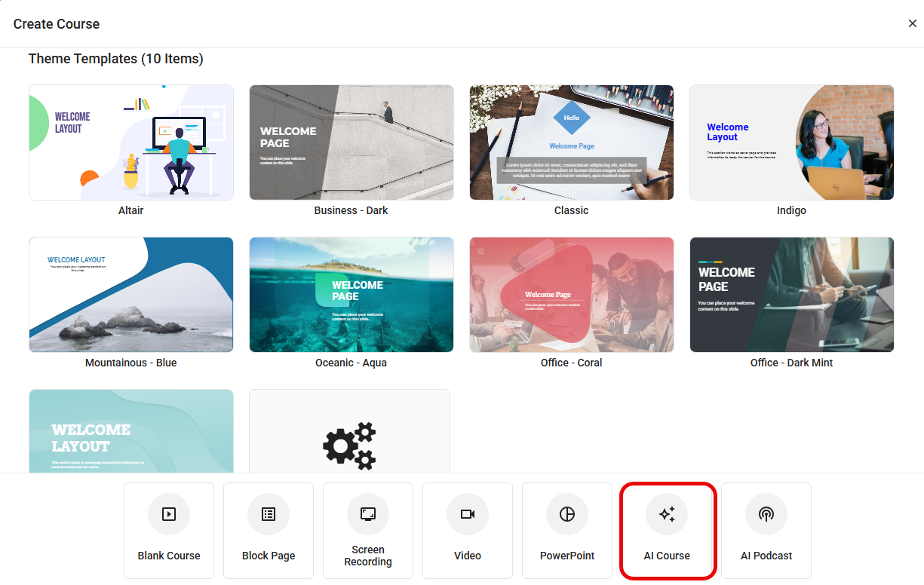Screen dimensions: 924x585
Task: Open the gears icon template card
Action: (349, 431)
